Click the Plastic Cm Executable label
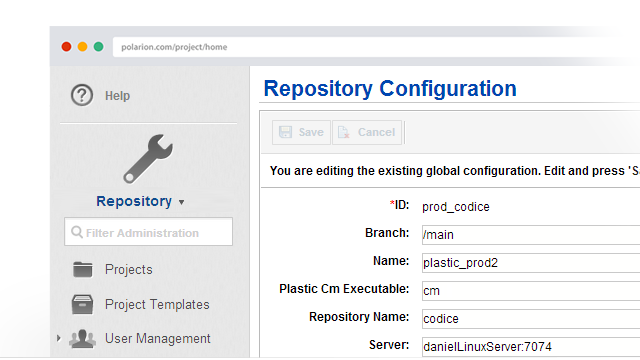Viewport: 640px width, 360px height. [x=344, y=289]
